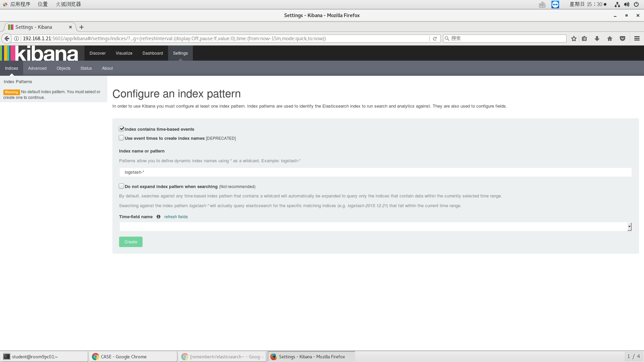The width and height of the screenshot is (644, 362).
Task: Bookmark this page with star icon
Action: 574,39
